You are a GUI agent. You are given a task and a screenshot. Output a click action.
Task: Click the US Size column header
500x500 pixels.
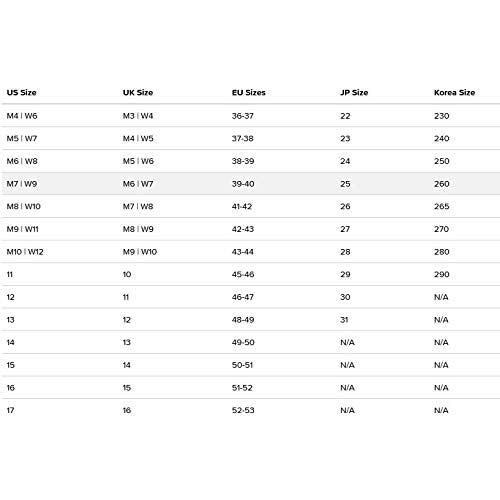point(22,92)
